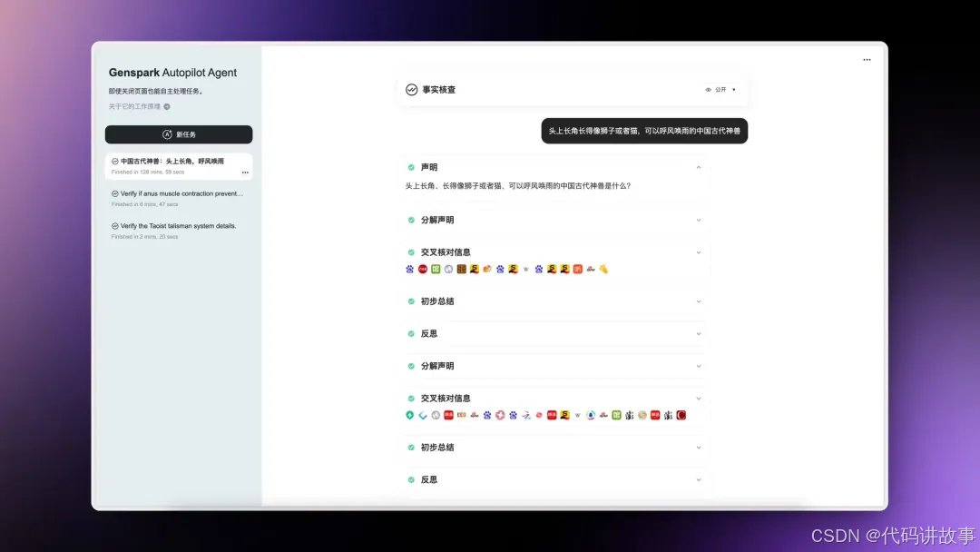980x552 pixels.
Task: Open Wikipedia W source icon in first sources row
Action: (526, 270)
